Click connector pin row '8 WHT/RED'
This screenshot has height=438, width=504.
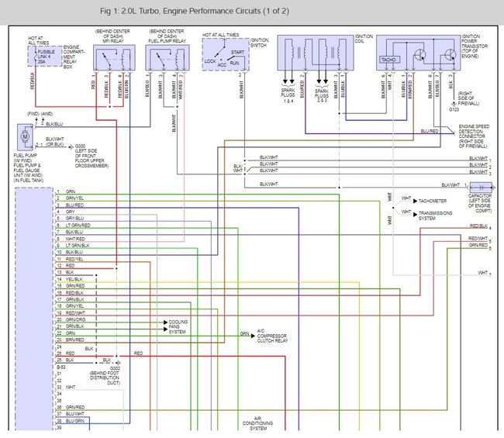pos(71,239)
